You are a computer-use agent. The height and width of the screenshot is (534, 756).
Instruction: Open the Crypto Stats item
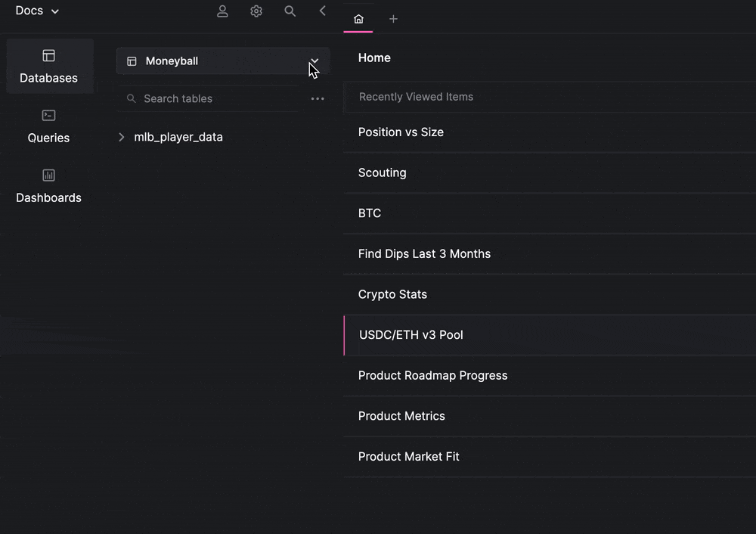click(550, 294)
